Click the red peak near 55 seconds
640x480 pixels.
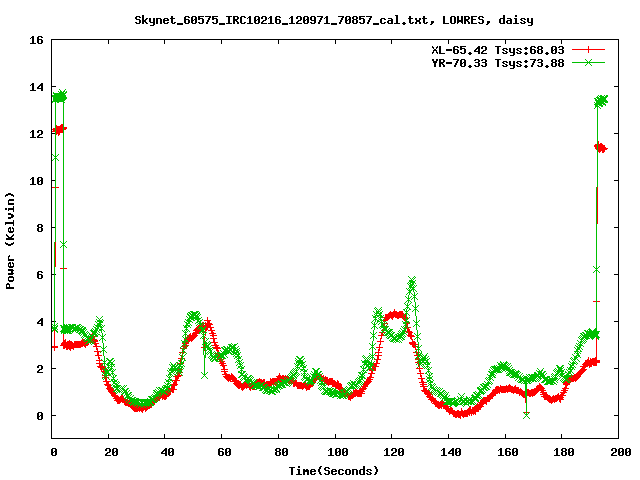[x=208, y=321]
